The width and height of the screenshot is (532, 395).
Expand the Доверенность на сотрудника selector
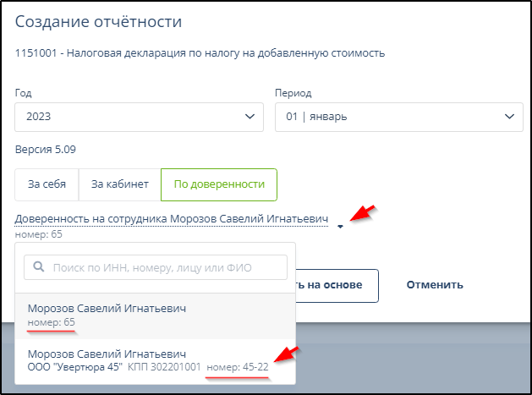(x=171, y=219)
